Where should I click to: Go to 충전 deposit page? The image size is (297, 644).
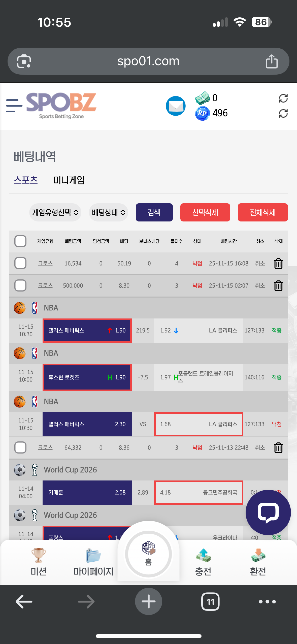click(x=203, y=560)
